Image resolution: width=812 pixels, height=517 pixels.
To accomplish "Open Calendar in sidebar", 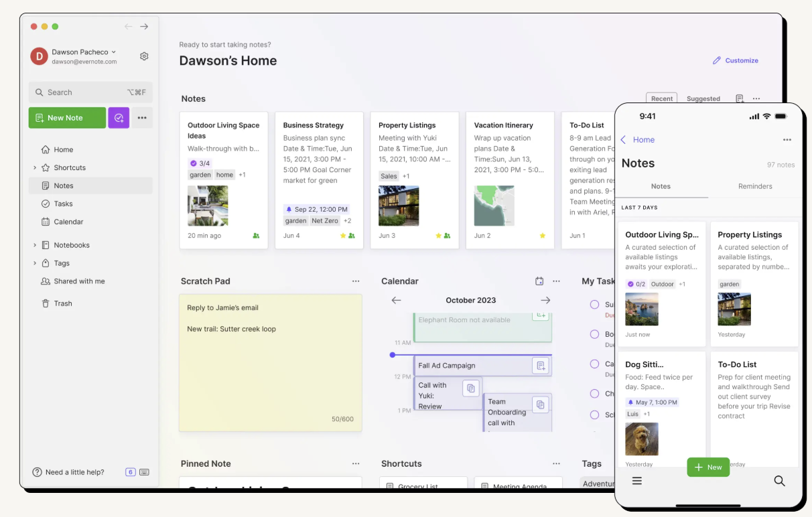I will [90, 222].
